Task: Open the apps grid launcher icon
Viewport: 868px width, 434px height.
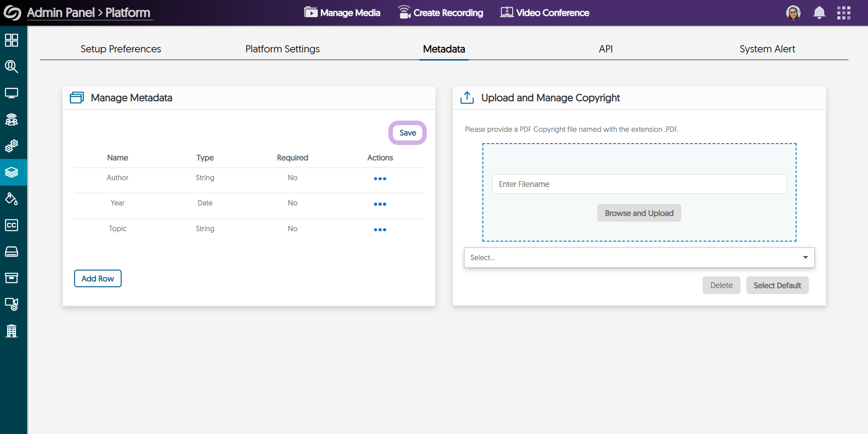Action: coord(844,13)
